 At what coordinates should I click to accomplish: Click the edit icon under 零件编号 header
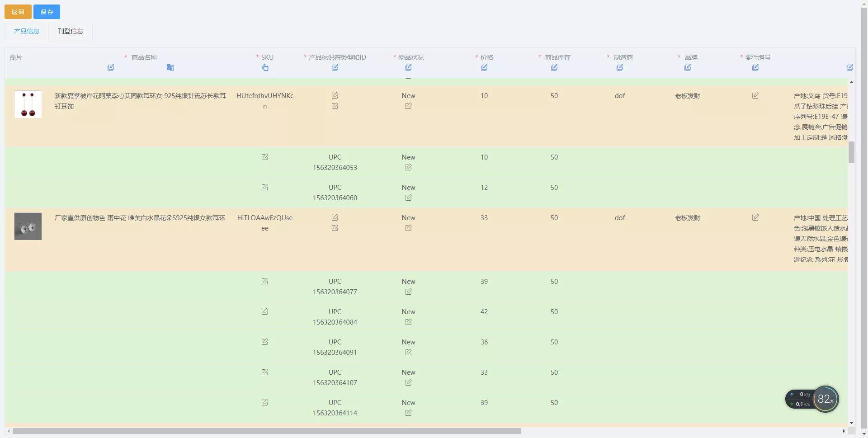pyautogui.click(x=755, y=67)
